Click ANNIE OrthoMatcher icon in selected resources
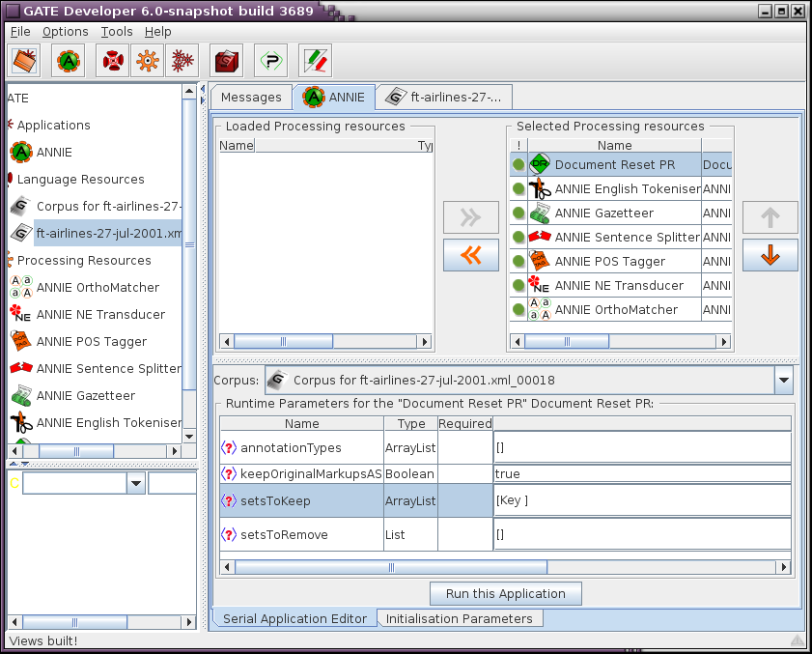Viewport: 812px width, 654px height. 540,309
